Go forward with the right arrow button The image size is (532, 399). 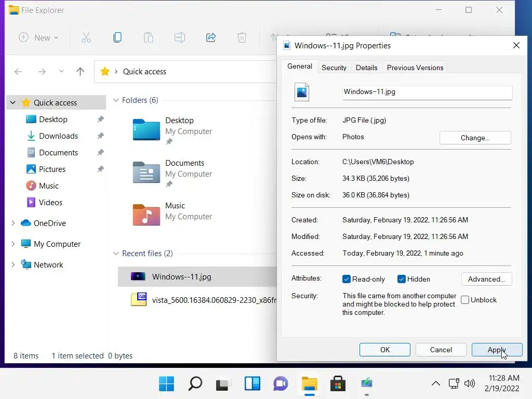pyautogui.click(x=42, y=72)
